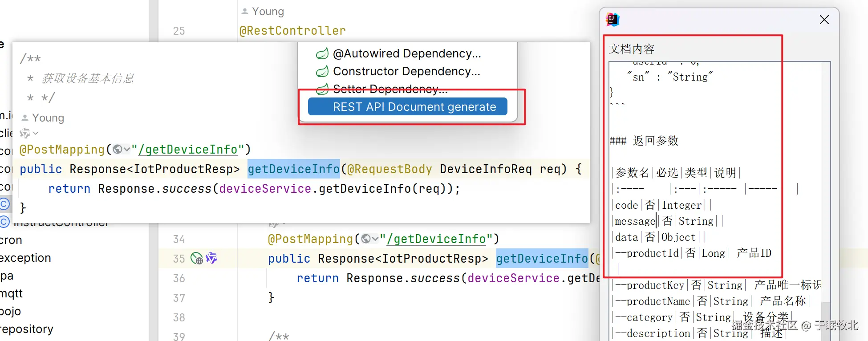
Task: Click the web endpoint gutter icon on line 35
Action: point(196,258)
